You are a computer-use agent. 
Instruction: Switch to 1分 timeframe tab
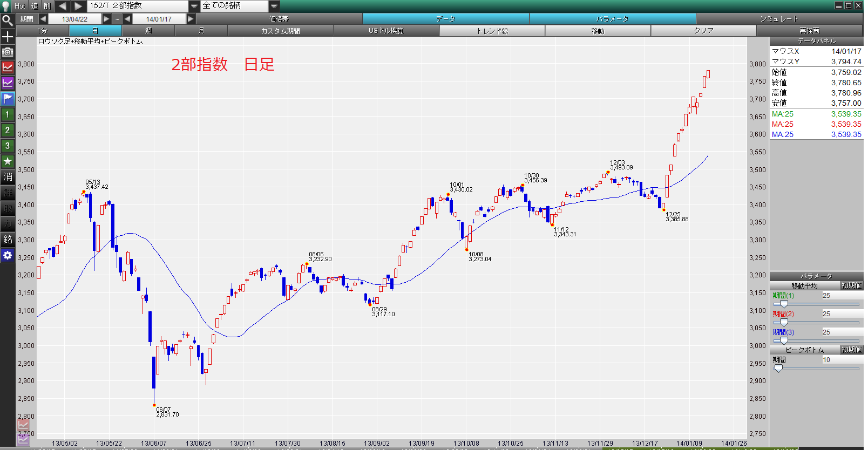pos(42,31)
